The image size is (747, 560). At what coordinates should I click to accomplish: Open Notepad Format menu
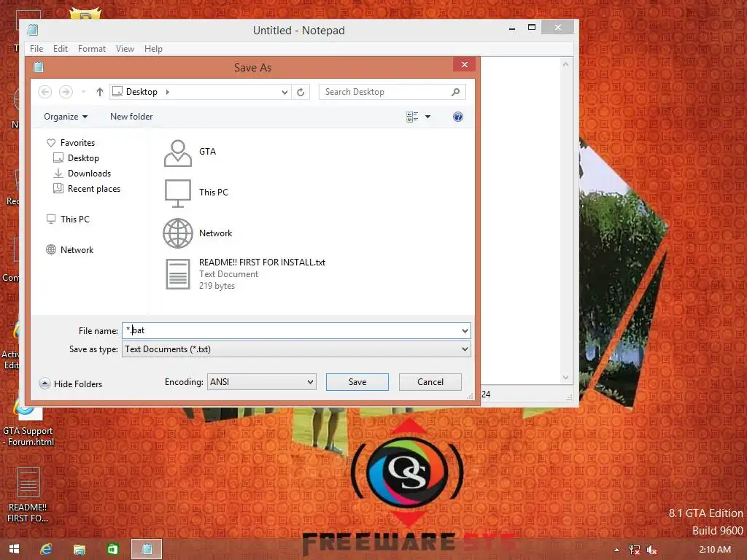point(92,49)
